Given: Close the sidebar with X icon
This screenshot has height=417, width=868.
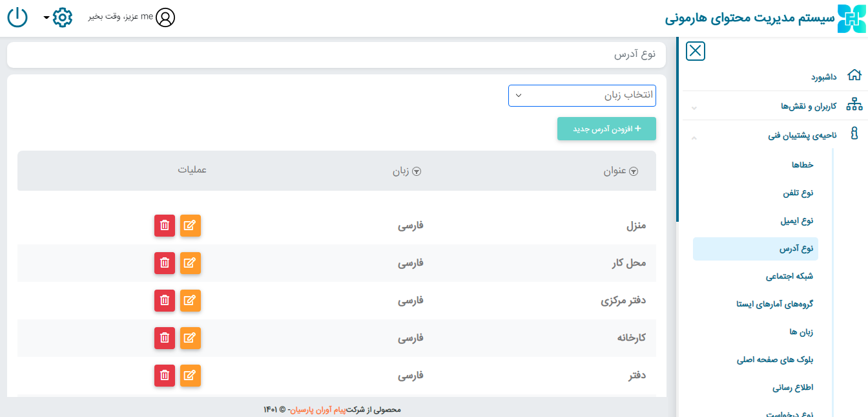Looking at the screenshot, I should [696, 51].
